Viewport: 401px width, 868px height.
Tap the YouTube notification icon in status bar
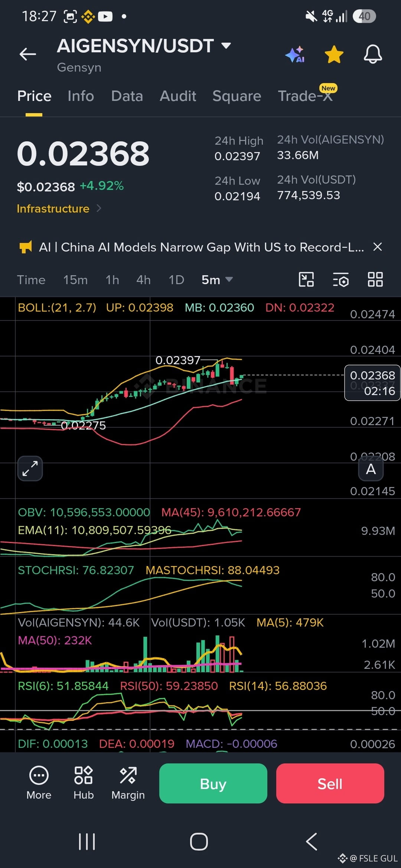click(105, 16)
